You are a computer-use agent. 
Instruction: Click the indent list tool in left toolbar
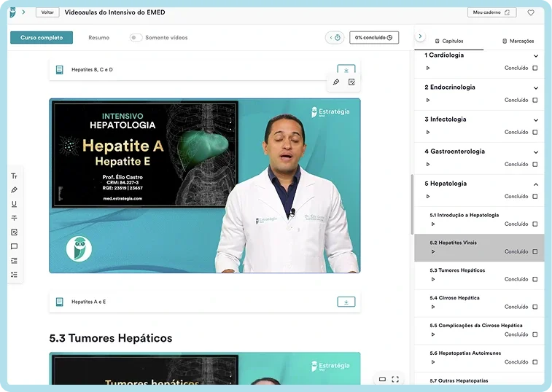point(14,260)
